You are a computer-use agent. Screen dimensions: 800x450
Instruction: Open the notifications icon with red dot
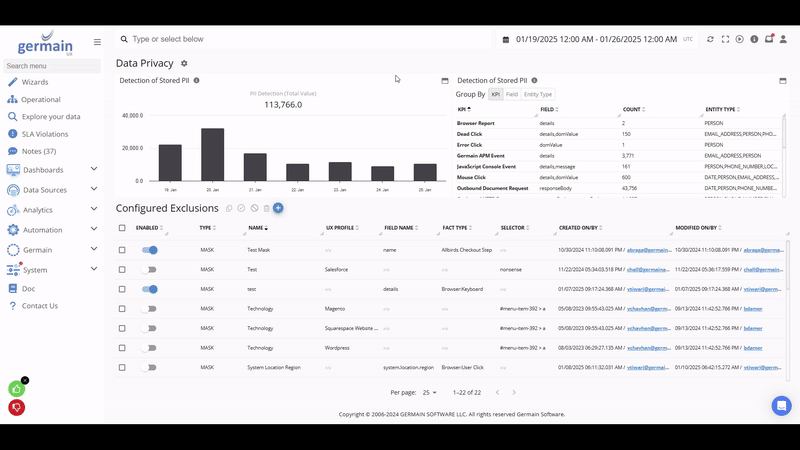[769, 39]
